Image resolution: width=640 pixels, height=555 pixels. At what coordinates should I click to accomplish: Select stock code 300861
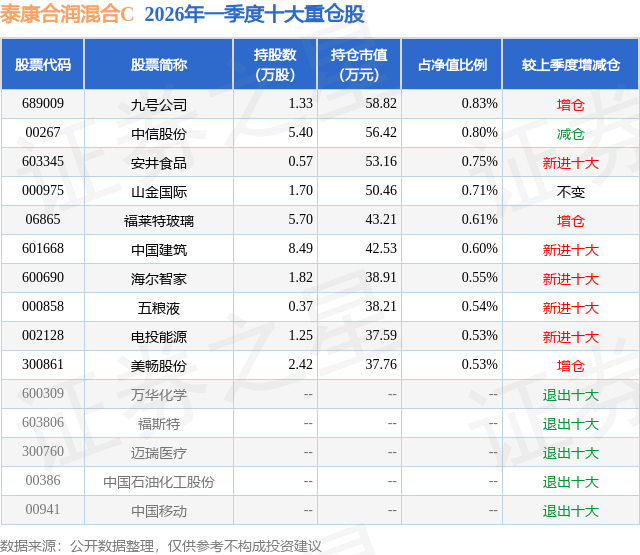(43, 364)
